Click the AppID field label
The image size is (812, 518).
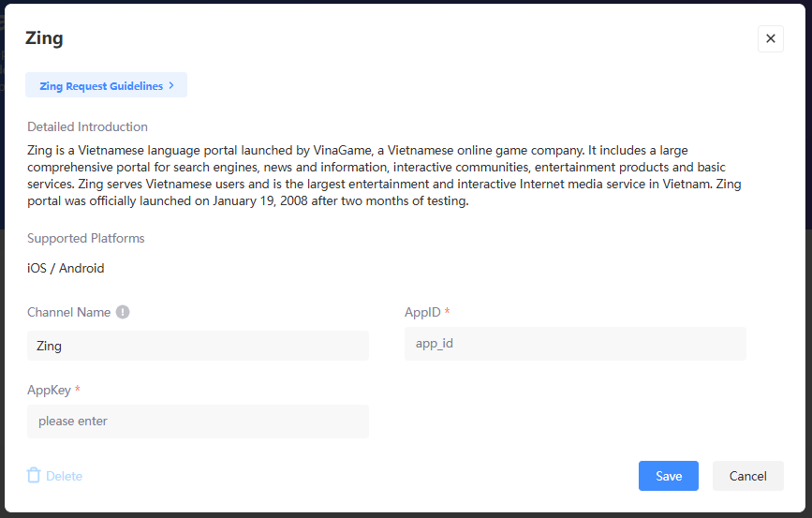pyautogui.click(x=422, y=312)
